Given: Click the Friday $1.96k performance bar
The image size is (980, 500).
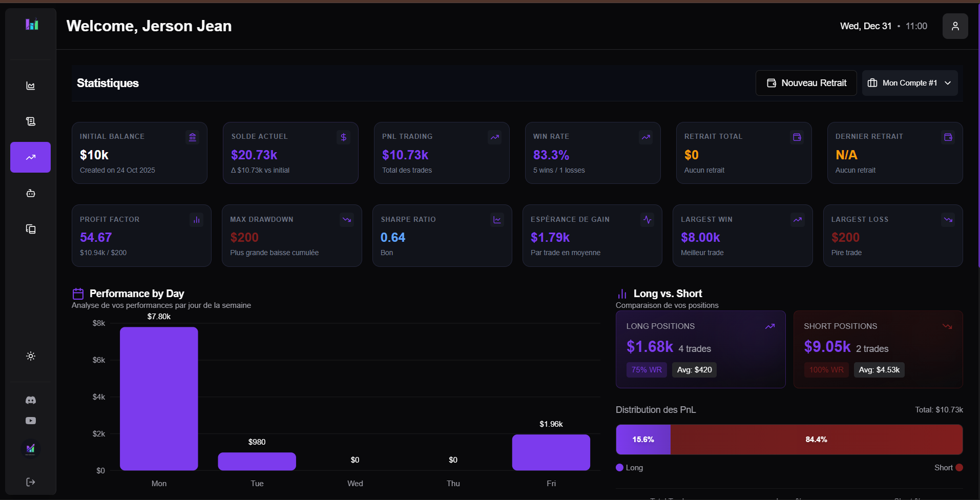Looking at the screenshot, I should tap(551, 452).
